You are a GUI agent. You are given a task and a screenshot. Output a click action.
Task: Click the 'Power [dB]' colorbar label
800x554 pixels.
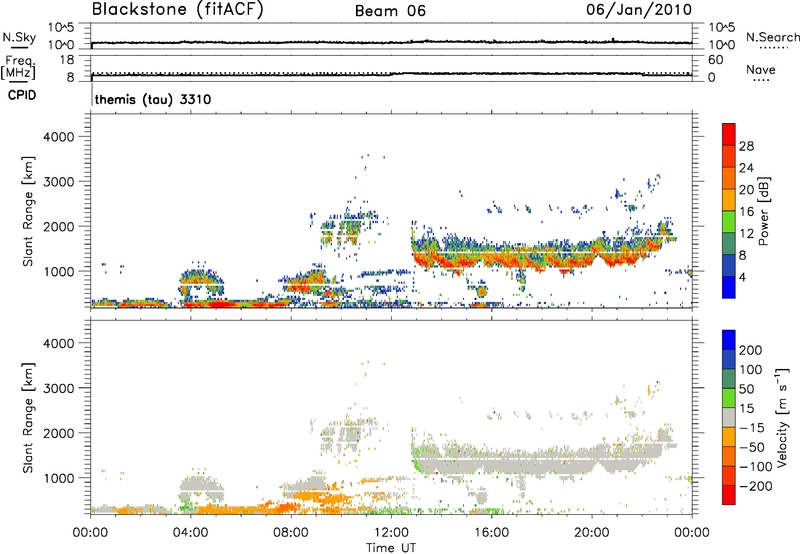coord(763,211)
